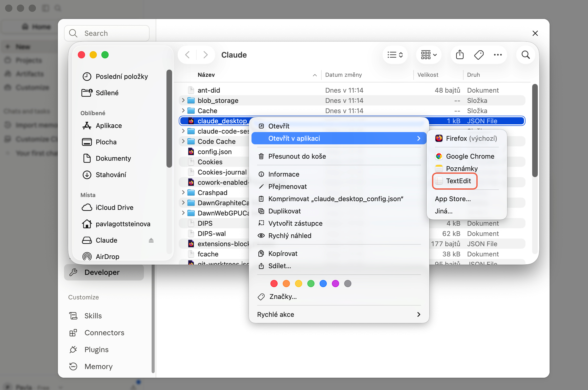Expand the Rychlé akce submenu

339,315
